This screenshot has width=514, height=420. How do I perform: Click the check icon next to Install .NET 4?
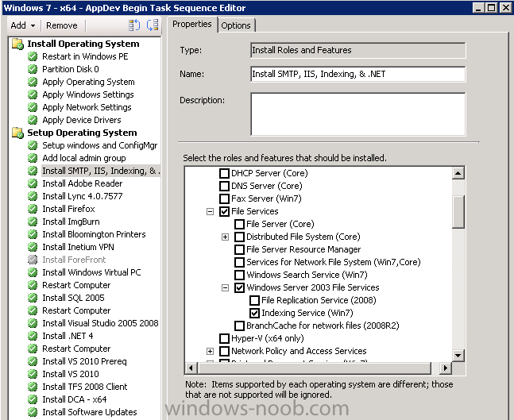[33, 336]
